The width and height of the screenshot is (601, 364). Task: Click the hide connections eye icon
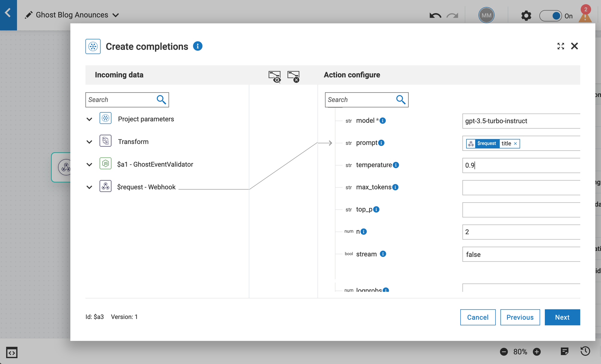[x=274, y=76]
